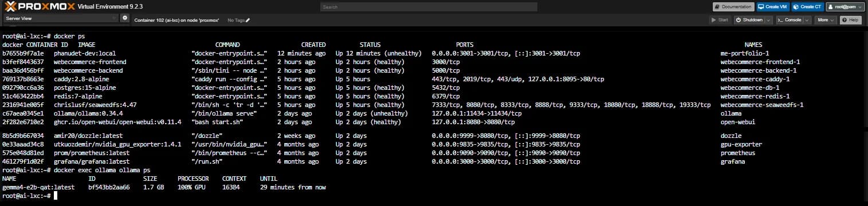Click image utkuozdemir/nvidia_gpu_exporter:1.4.1
This screenshot has height=206, width=868.
coord(117,144)
